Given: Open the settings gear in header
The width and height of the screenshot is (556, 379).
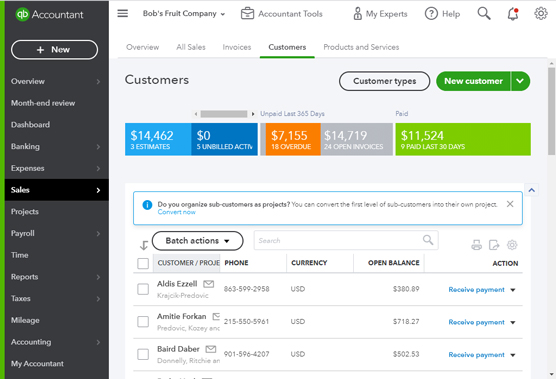Looking at the screenshot, I should [541, 13].
